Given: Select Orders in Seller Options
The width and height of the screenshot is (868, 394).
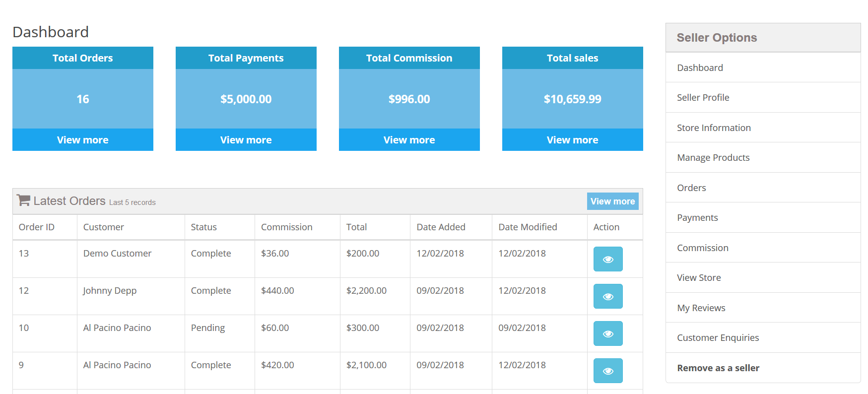Looking at the screenshot, I should 763,188.
